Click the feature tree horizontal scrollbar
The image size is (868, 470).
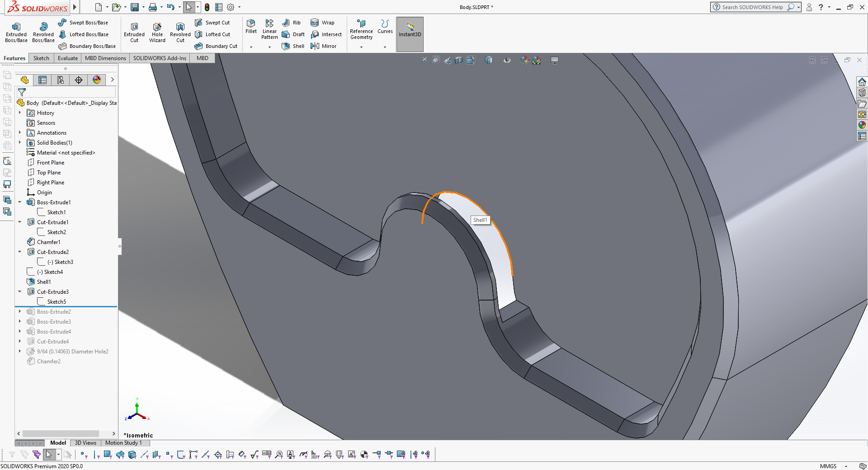[61, 433]
